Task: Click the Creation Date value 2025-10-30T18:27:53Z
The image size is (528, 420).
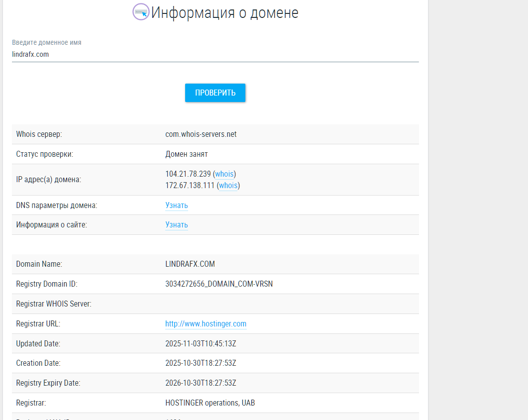Action: [x=201, y=363]
